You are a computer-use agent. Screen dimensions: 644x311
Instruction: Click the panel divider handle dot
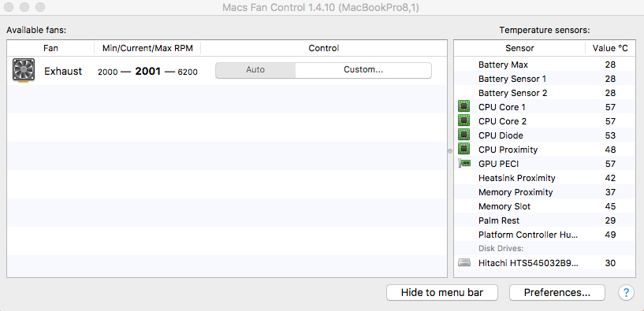coord(450,151)
